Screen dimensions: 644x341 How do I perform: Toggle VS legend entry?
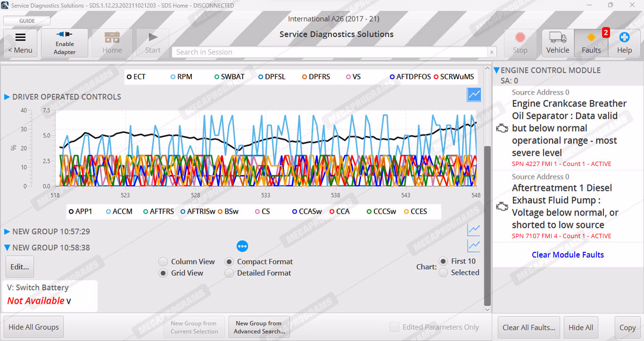point(354,76)
